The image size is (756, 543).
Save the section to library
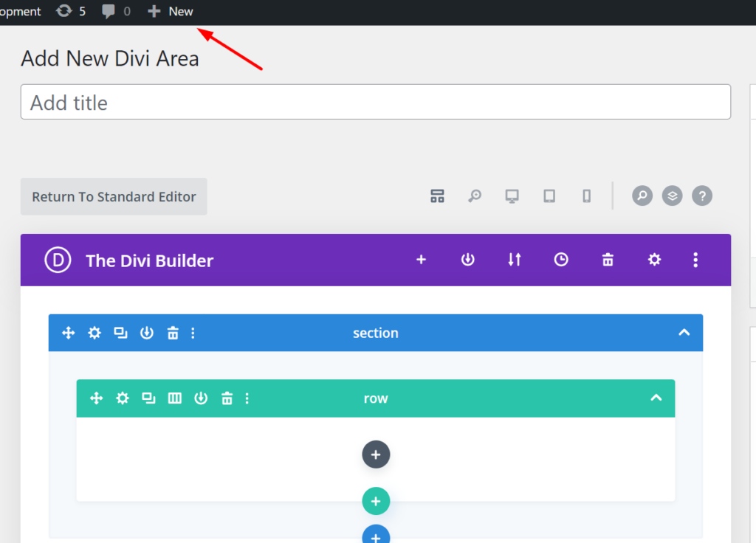pyautogui.click(x=147, y=333)
